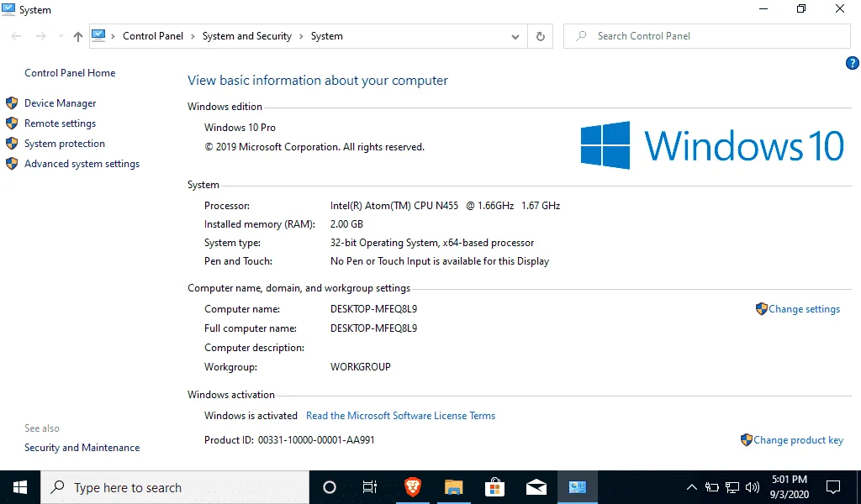Click Change settings for computer name
Screen dimensions: 861x504
tap(804, 309)
